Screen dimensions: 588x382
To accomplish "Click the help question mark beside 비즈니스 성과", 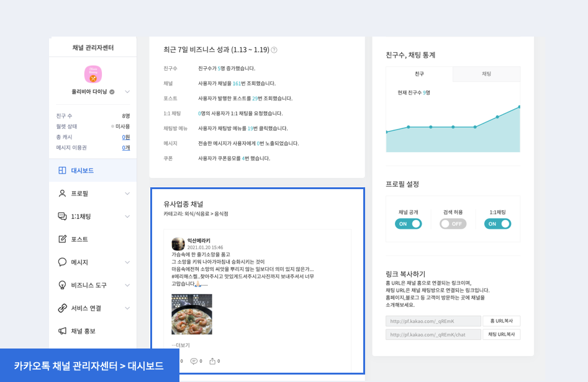I will click(274, 50).
